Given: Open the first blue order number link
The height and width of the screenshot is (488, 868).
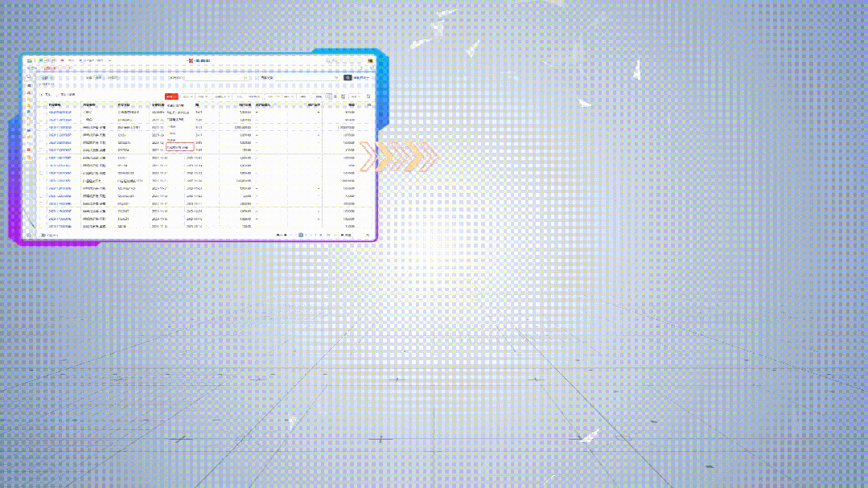Looking at the screenshot, I should [x=60, y=113].
